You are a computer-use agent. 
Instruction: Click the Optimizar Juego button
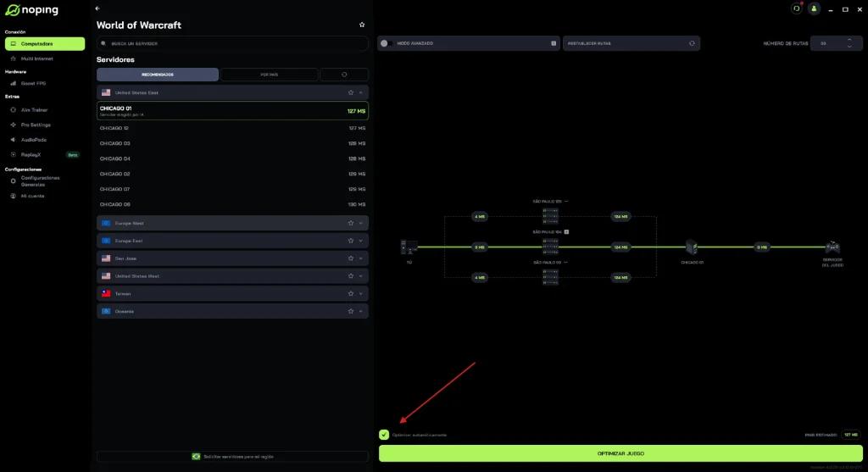(620, 453)
